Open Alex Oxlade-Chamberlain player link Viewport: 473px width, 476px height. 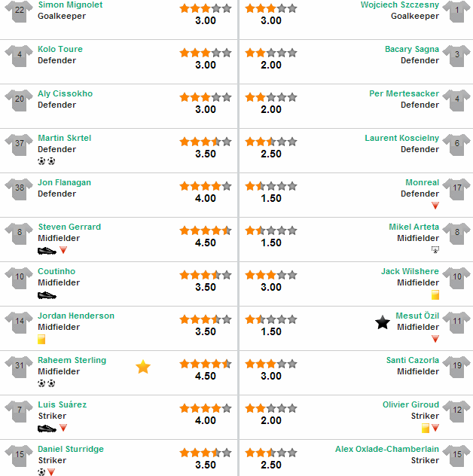(387, 449)
